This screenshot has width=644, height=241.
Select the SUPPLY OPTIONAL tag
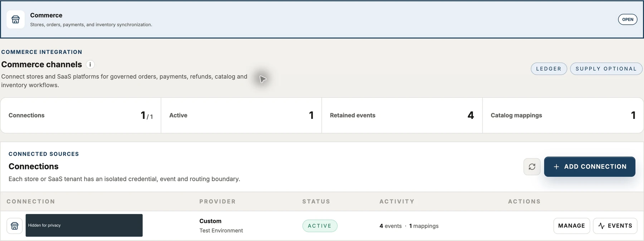point(606,69)
